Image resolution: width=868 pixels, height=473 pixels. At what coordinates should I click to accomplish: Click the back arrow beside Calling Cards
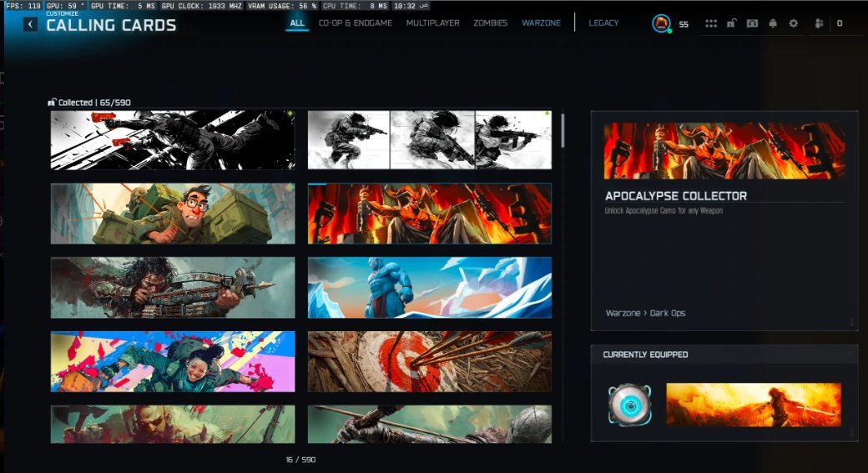coord(30,24)
